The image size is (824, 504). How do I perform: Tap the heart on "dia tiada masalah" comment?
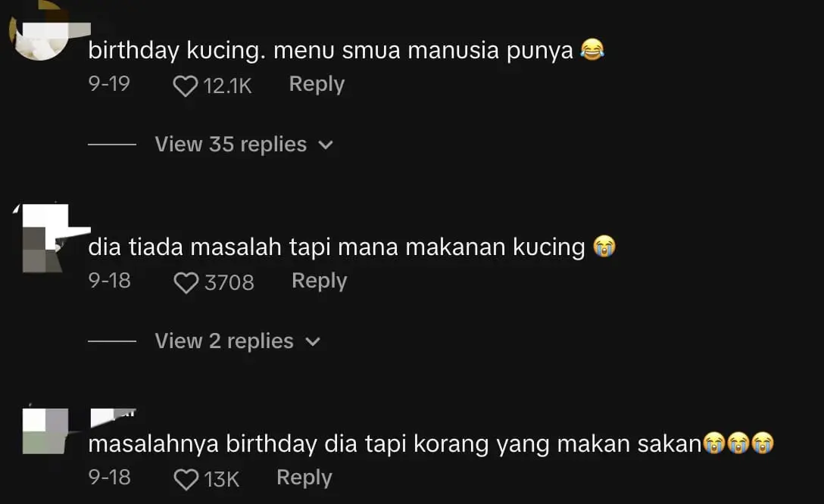pyautogui.click(x=186, y=283)
